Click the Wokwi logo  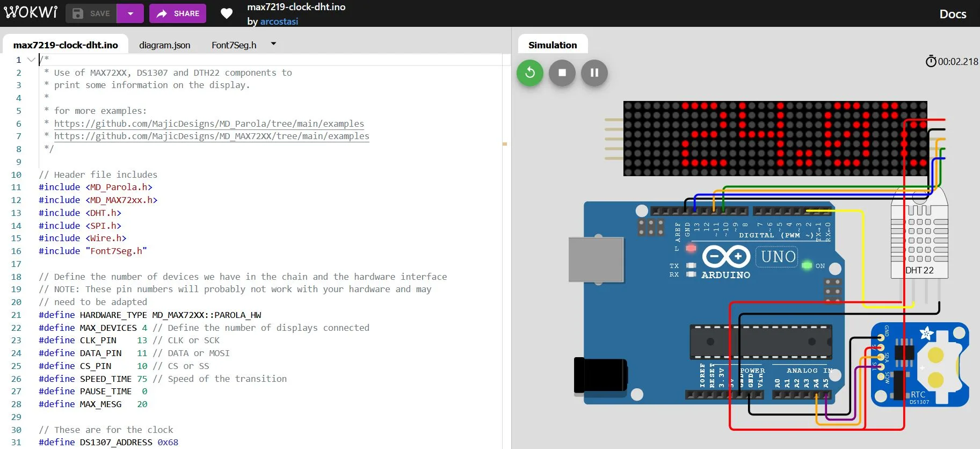[31, 12]
